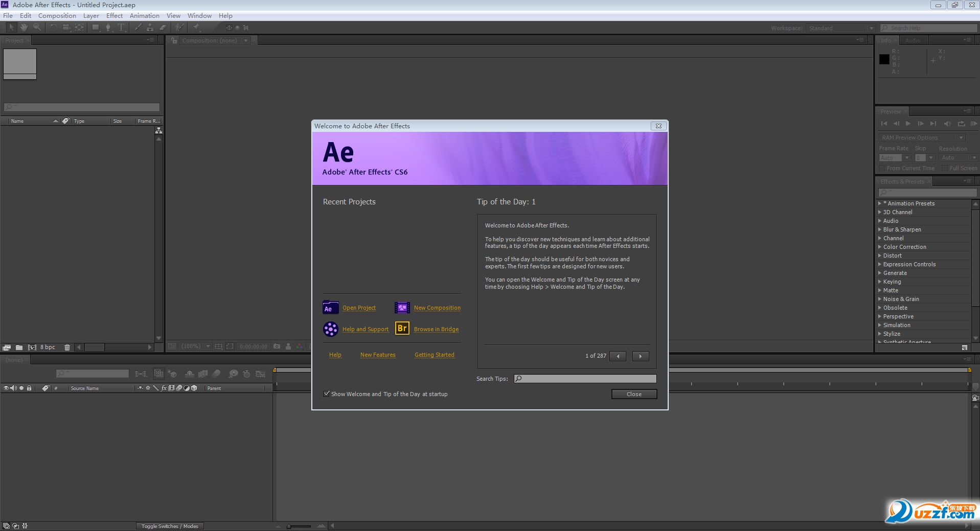The height and width of the screenshot is (531, 980).
Task: Click the Help link in Welcome dialog
Action: (x=335, y=355)
